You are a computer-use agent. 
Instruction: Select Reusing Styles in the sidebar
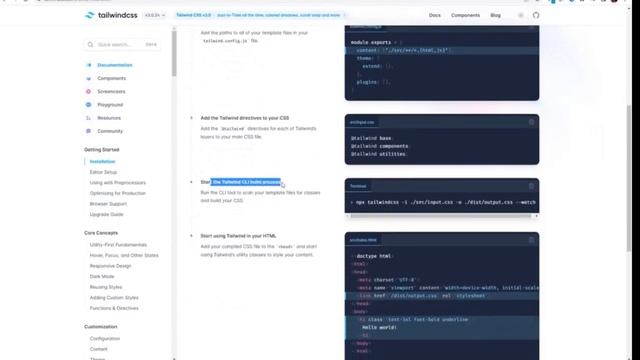point(106,287)
